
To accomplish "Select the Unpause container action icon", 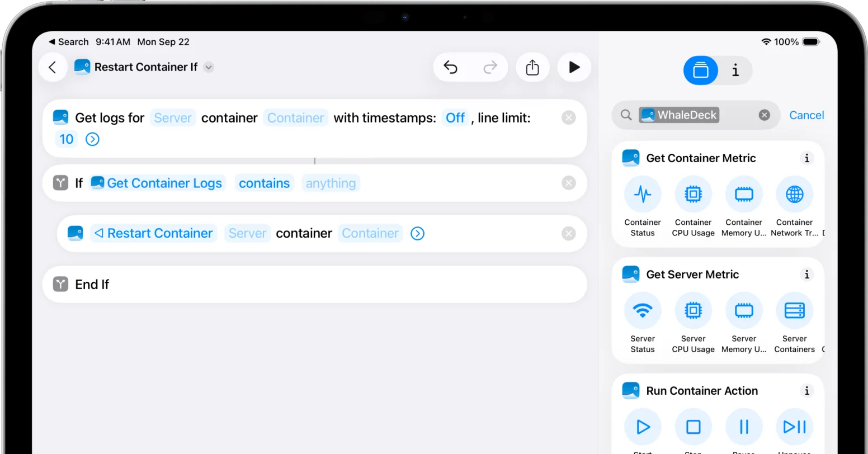I will pos(794,427).
